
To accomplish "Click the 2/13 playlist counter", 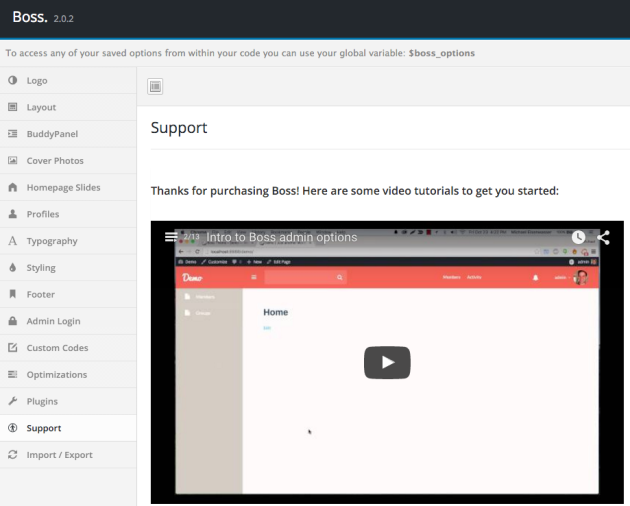I will [192, 237].
